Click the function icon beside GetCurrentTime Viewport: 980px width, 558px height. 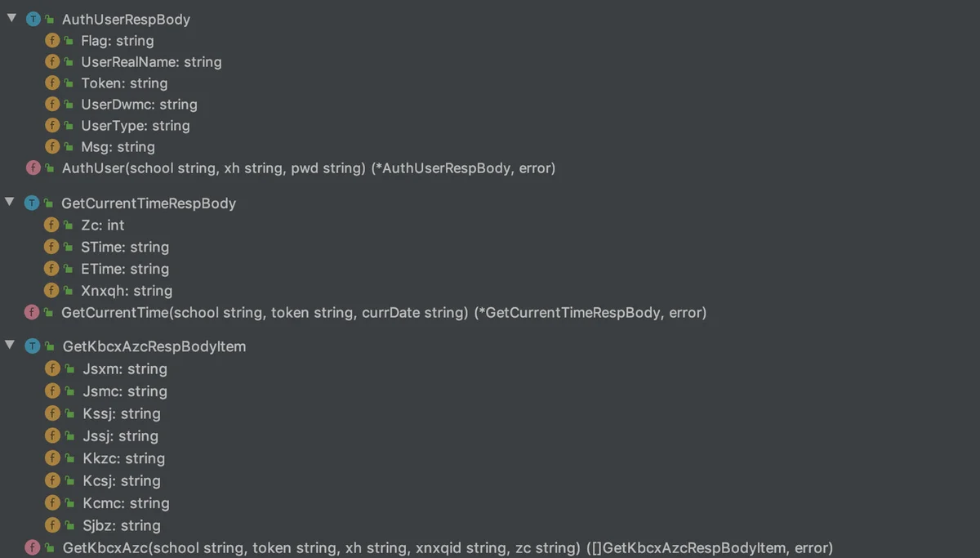point(33,312)
